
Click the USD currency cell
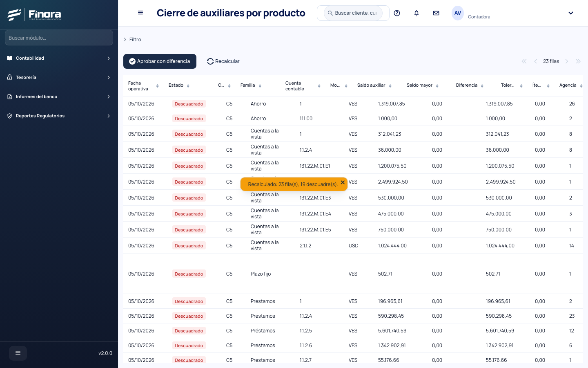pyautogui.click(x=353, y=246)
